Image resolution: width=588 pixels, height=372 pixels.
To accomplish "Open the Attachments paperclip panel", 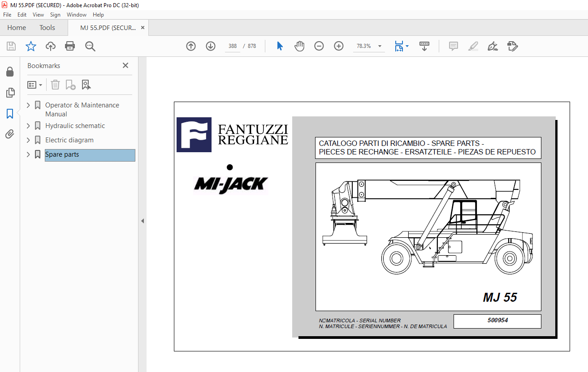I will (10, 134).
